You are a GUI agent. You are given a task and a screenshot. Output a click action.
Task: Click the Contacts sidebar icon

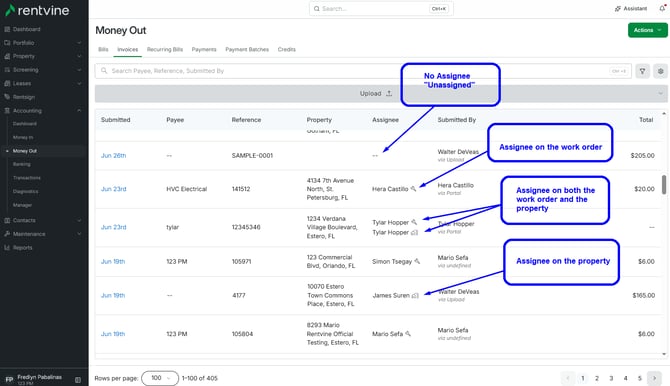point(7,220)
